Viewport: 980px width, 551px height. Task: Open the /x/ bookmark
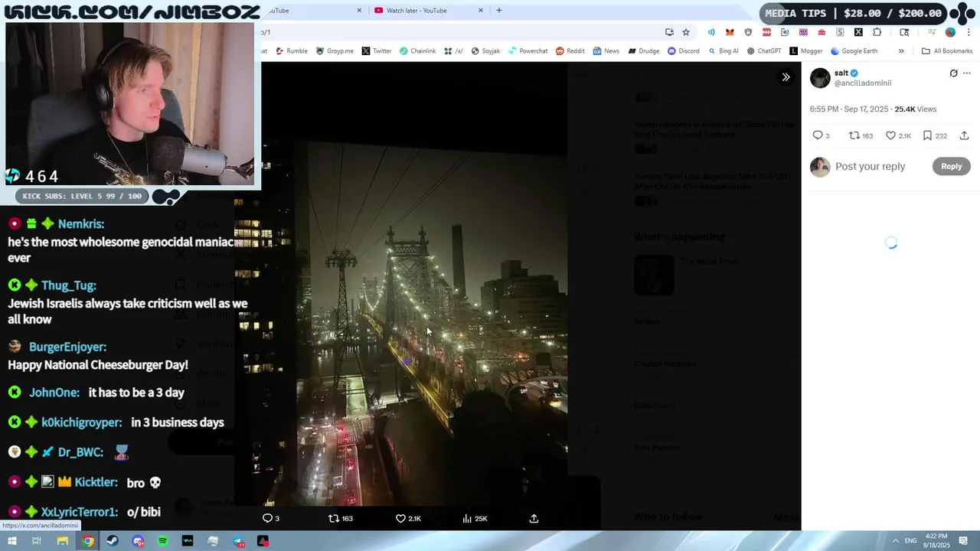pyautogui.click(x=453, y=51)
